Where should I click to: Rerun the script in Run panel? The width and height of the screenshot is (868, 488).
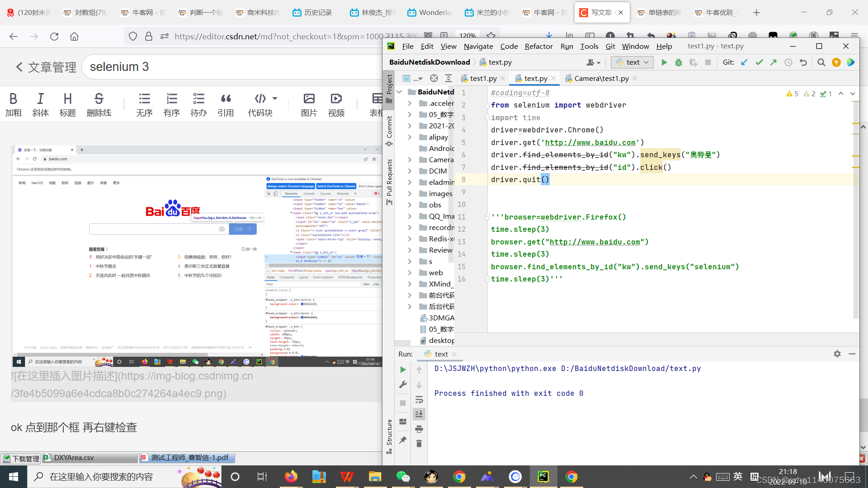(403, 370)
